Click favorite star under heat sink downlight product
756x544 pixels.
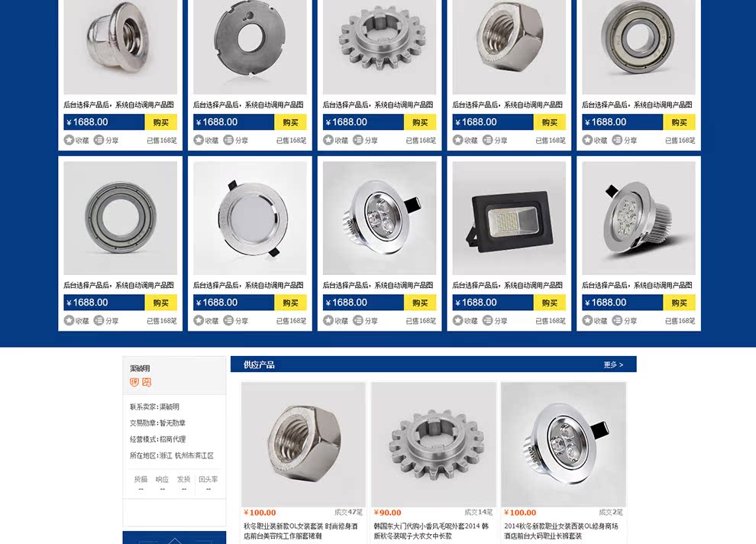[x=587, y=320]
